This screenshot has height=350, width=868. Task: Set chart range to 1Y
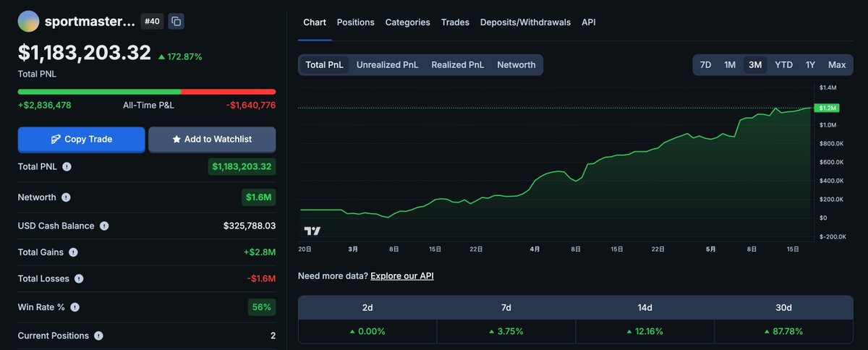coord(811,64)
